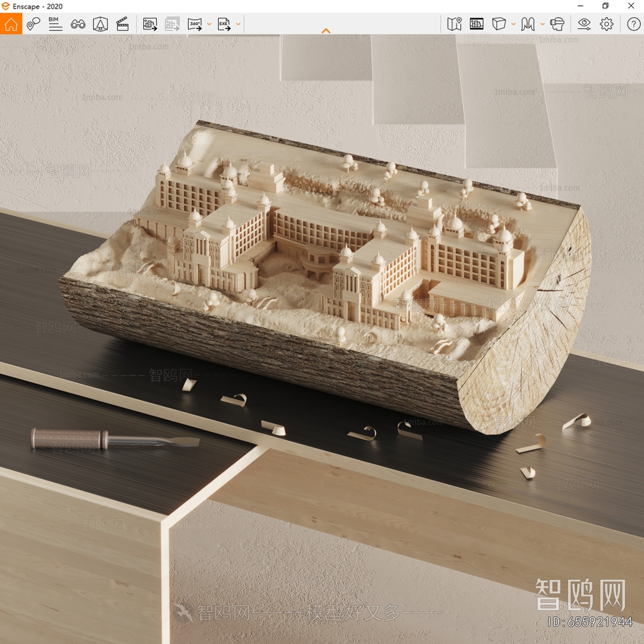Enable the VR headset mode
This screenshot has height=644, width=644.
tap(557, 24)
